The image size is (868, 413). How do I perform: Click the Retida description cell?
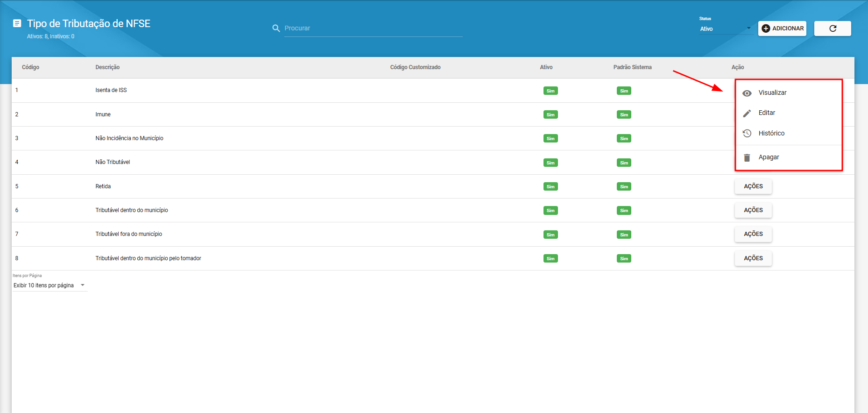[x=103, y=186]
